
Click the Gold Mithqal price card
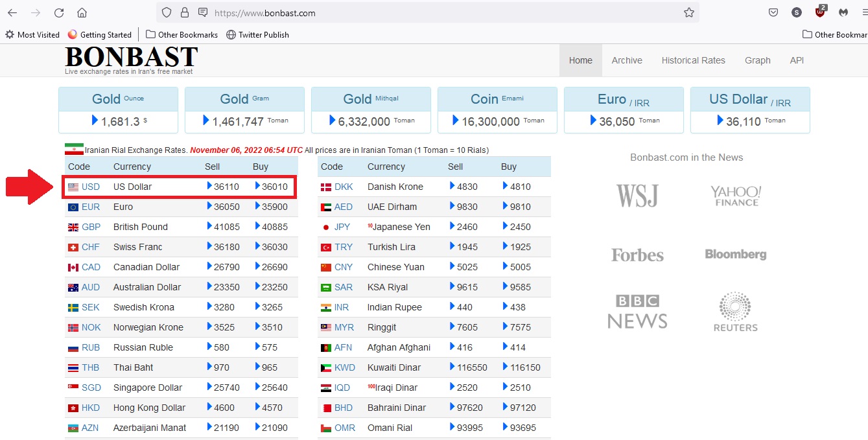pyautogui.click(x=371, y=110)
